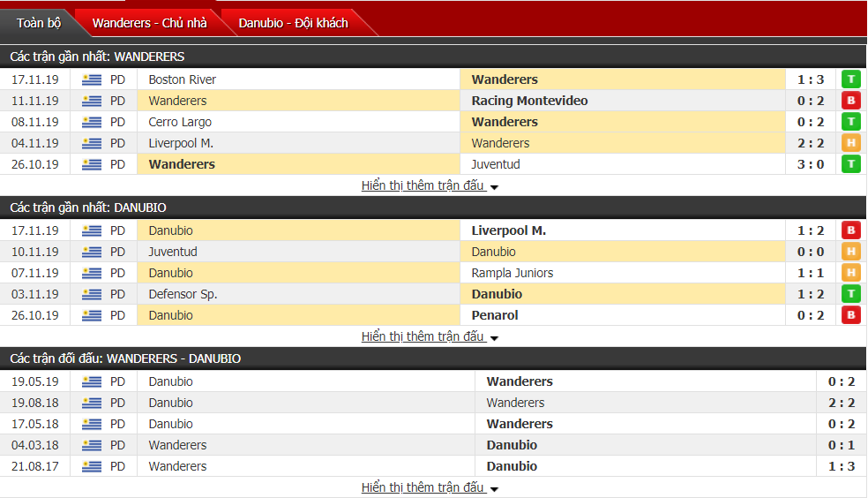868x498 pixels.
Task: Click the Boston River team name
Action: point(182,79)
